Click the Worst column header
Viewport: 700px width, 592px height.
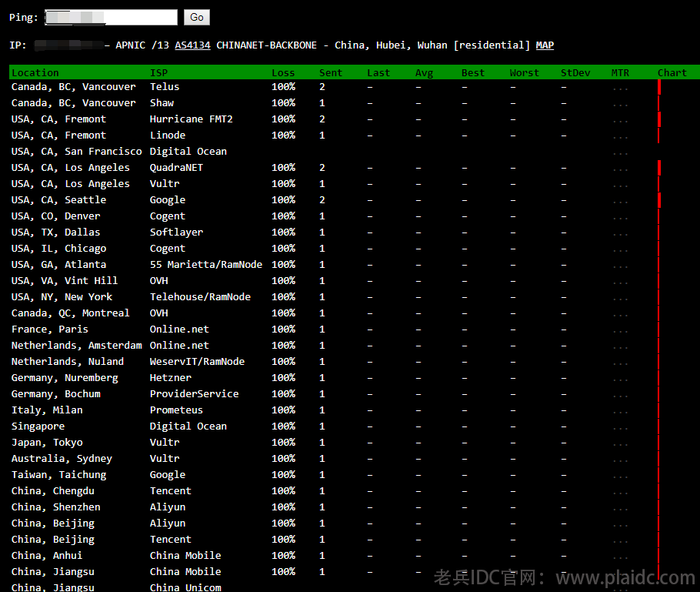coord(524,73)
